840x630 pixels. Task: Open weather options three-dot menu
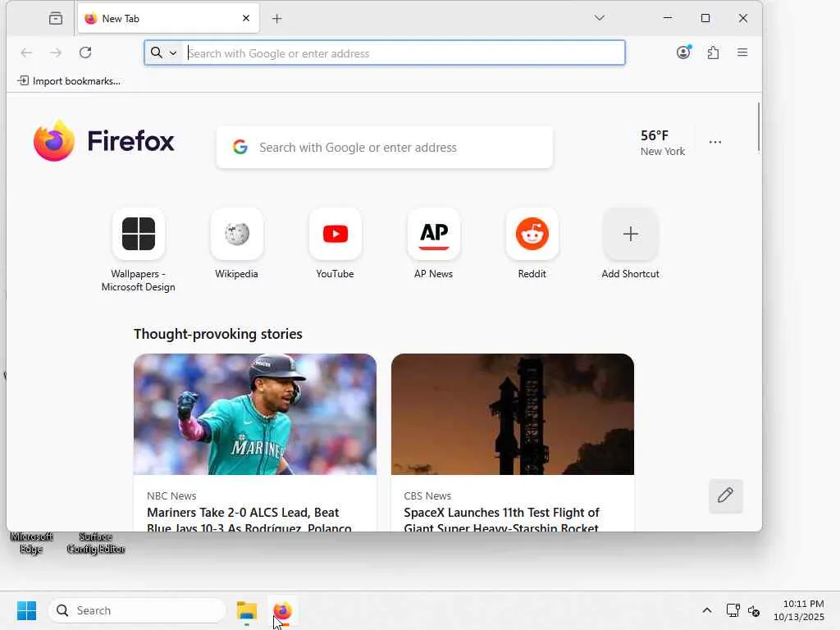click(x=715, y=142)
